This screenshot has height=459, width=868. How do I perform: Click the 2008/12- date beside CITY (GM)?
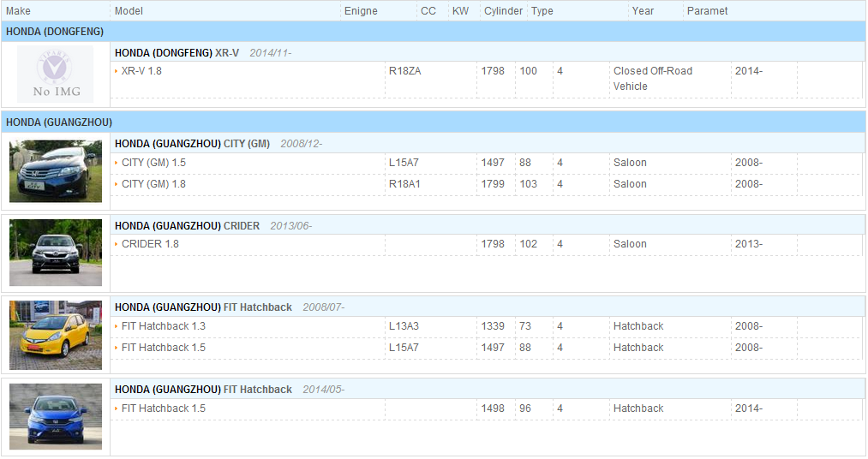pos(301,144)
